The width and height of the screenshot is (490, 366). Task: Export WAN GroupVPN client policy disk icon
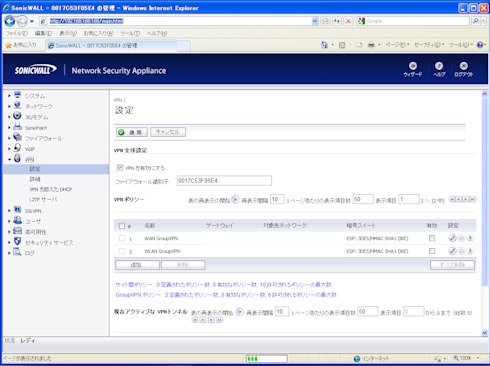[470, 238]
